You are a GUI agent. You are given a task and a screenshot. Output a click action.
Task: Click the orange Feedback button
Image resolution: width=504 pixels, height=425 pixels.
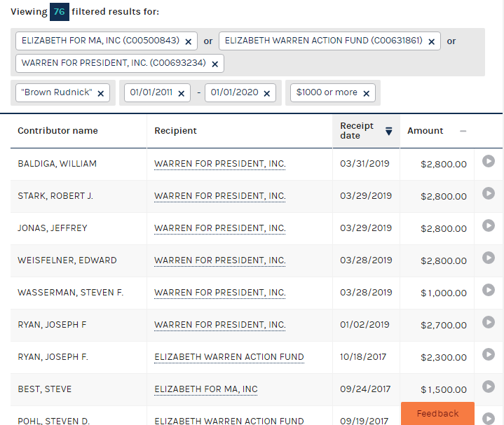pyautogui.click(x=437, y=413)
